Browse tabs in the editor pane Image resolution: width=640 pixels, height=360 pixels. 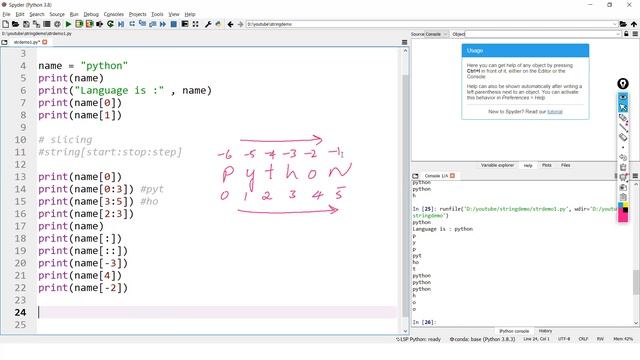coord(4,42)
